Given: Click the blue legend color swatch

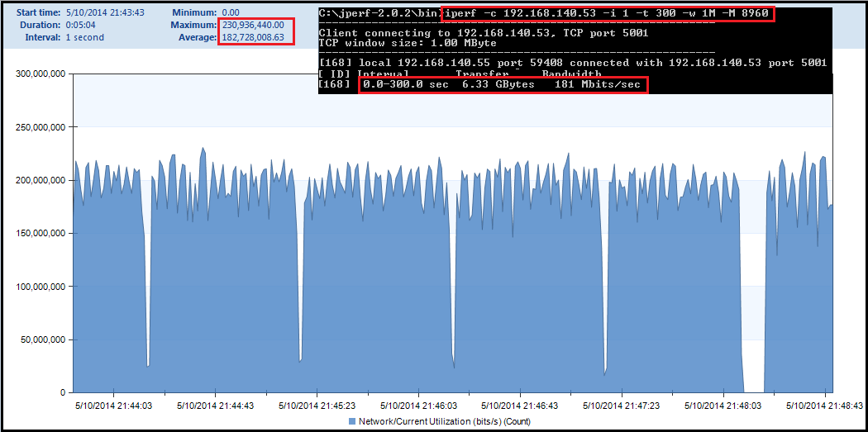Looking at the screenshot, I should click(x=352, y=421).
